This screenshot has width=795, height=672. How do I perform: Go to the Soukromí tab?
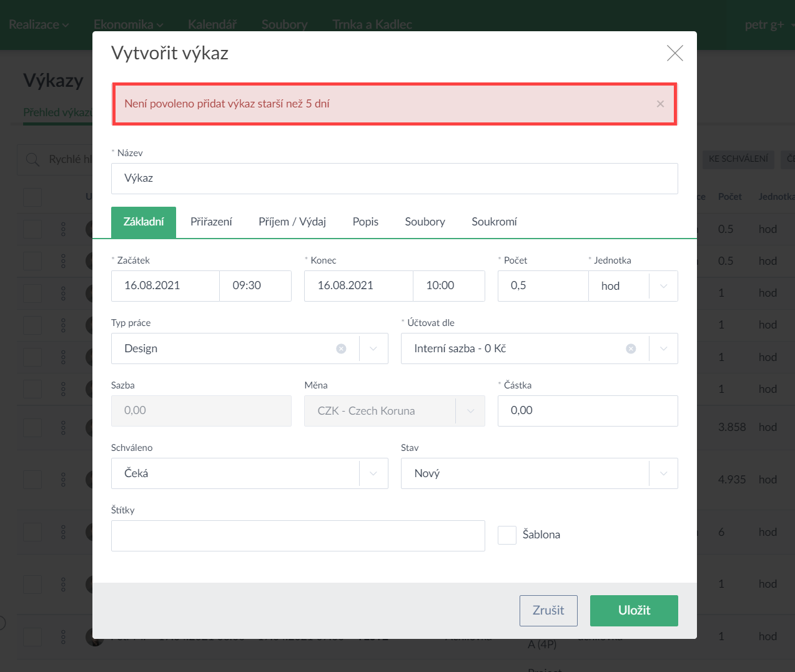pos(494,222)
